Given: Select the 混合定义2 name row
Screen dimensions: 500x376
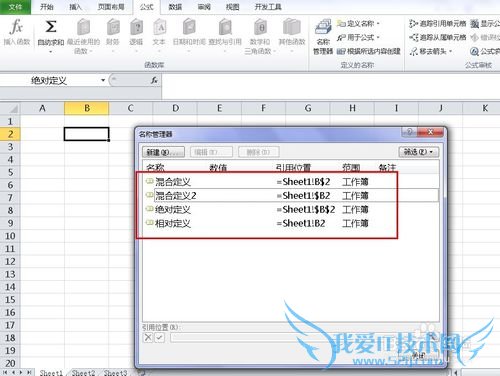Looking at the screenshot, I should 291,195.
